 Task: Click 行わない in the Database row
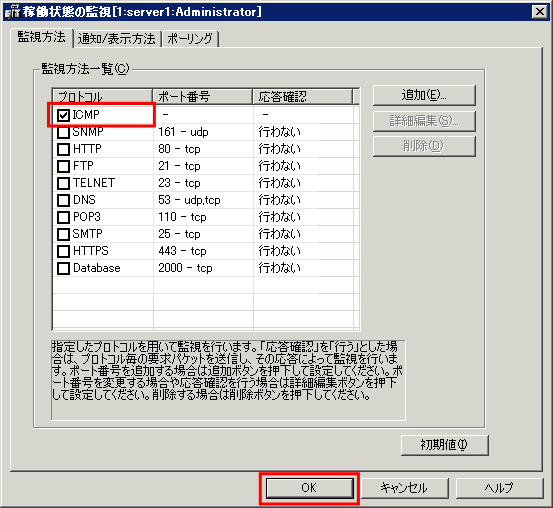pyautogui.click(x=279, y=268)
